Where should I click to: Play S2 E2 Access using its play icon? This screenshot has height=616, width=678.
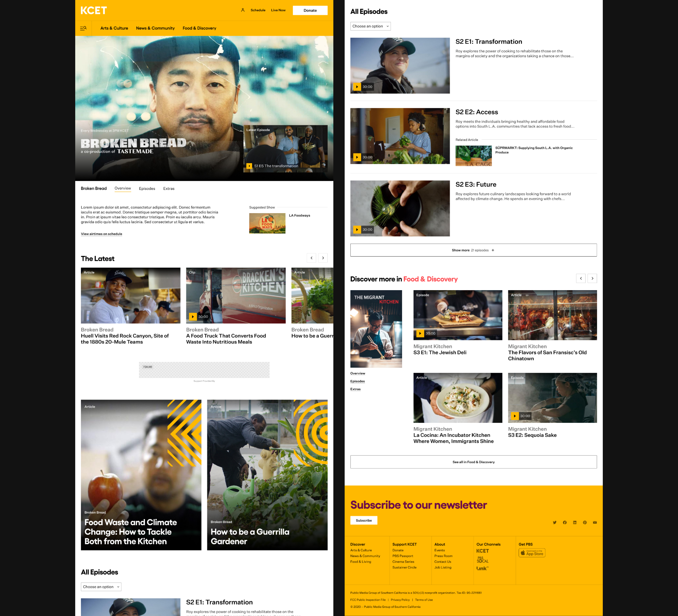pyautogui.click(x=357, y=157)
